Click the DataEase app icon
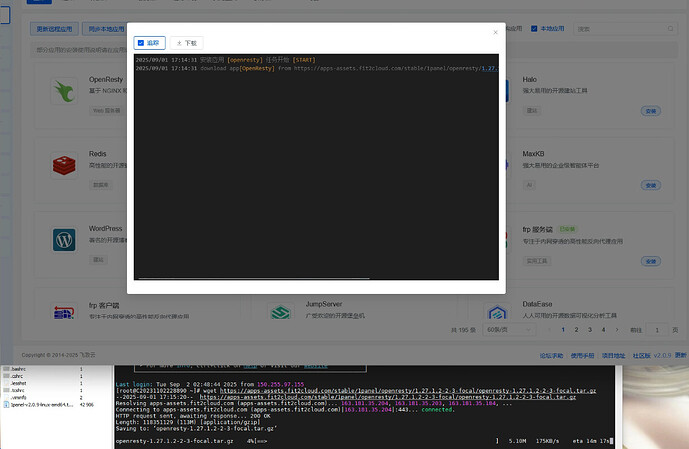The height and width of the screenshot is (449, 689). pyautogui.click(x=497, y=312)
